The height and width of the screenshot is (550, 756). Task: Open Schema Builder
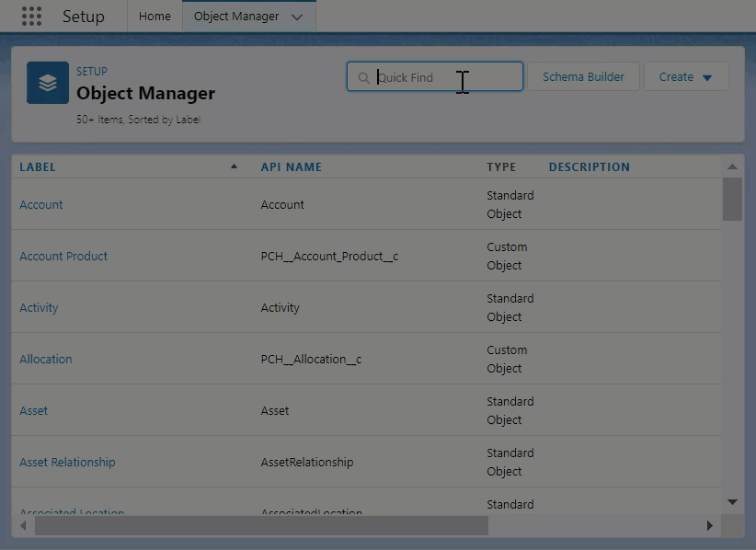pyautogui.click(x=583, y=77)
